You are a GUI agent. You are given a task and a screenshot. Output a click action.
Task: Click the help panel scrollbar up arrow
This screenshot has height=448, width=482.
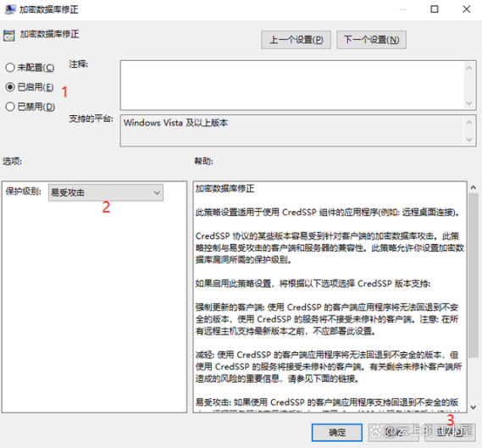tap(474, 187)
